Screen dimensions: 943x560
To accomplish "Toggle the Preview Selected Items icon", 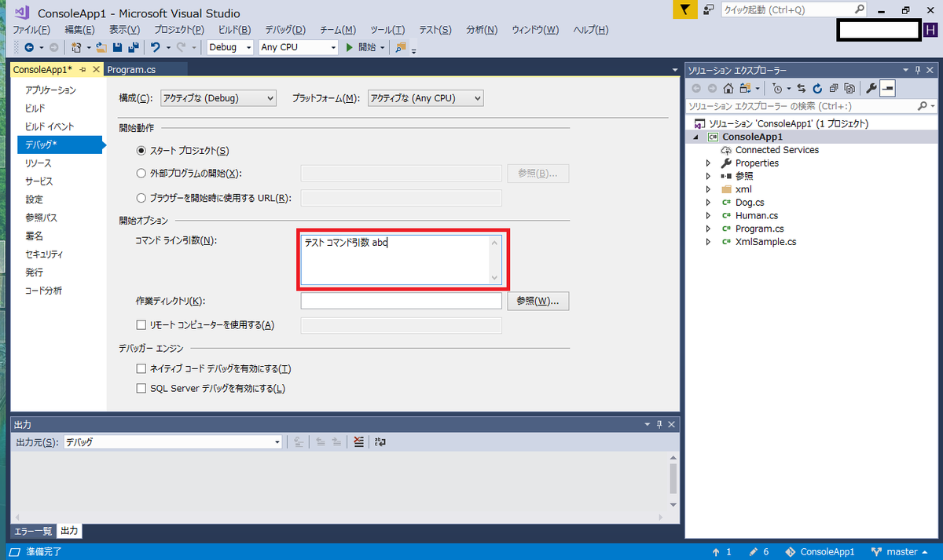I will click(x=887, y=88).
